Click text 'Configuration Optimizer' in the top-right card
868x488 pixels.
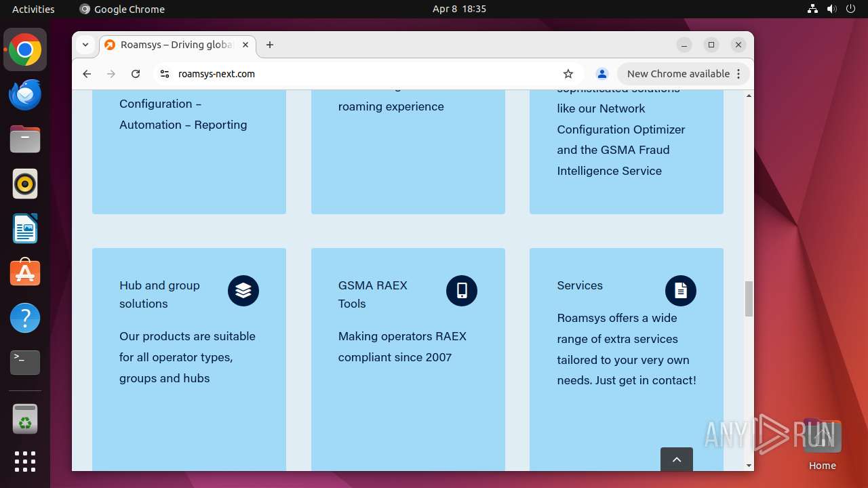click(x=621, y=129)
